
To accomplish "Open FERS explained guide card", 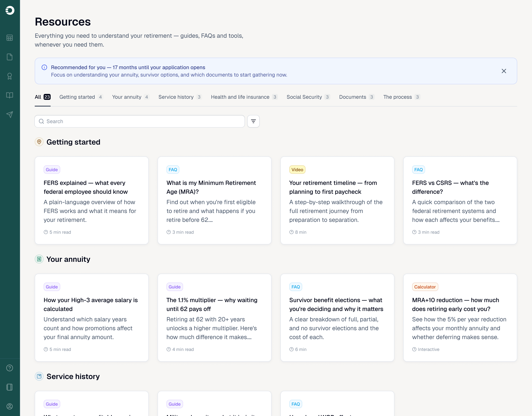I will pos(92,200).
